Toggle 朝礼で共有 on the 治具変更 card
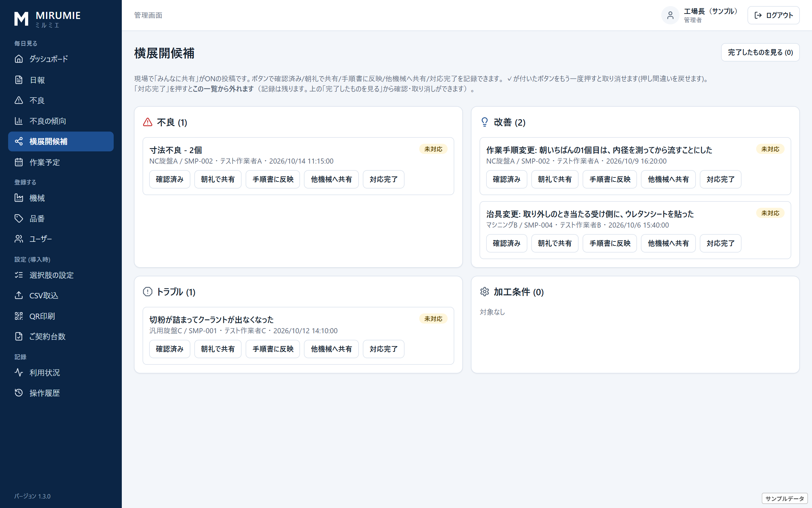 click(x=555, y=243)
